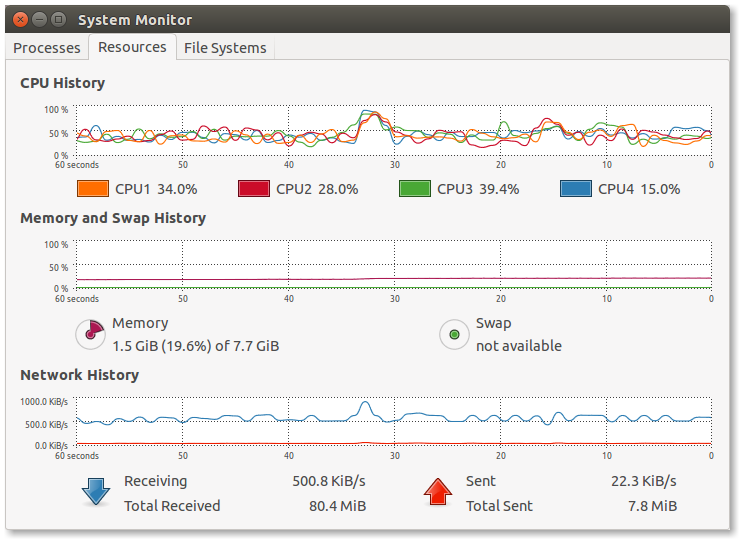
Task: Switch to the File Systems tab
Action: 225,48
